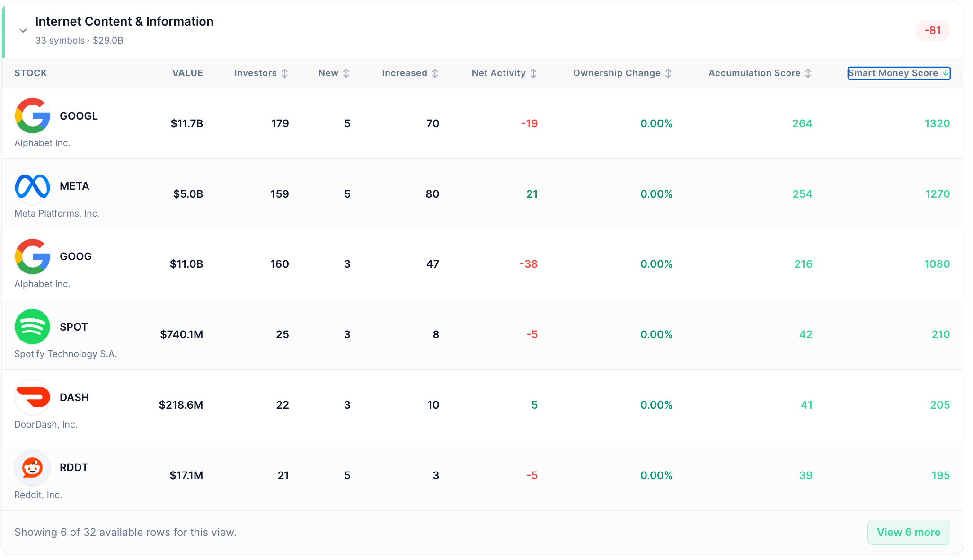Viewport: 973px width, 560px height.
Task: Sort table by Increased header
Action: [x=410, y=73]
